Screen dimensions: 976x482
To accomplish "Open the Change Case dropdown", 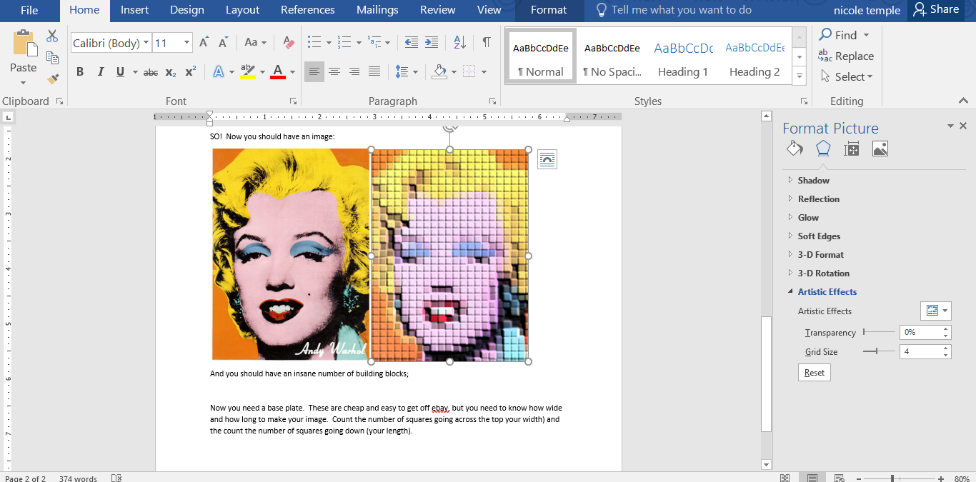I will (x=255, y=42).
